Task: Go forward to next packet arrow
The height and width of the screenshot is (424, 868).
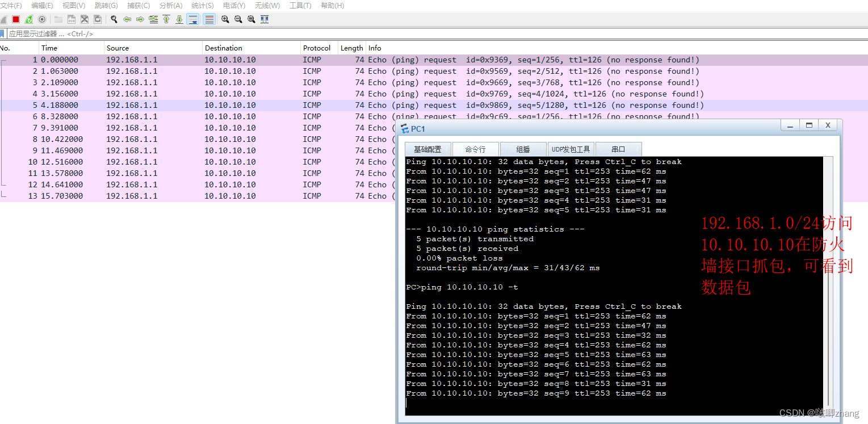Action: coord(140,19)
